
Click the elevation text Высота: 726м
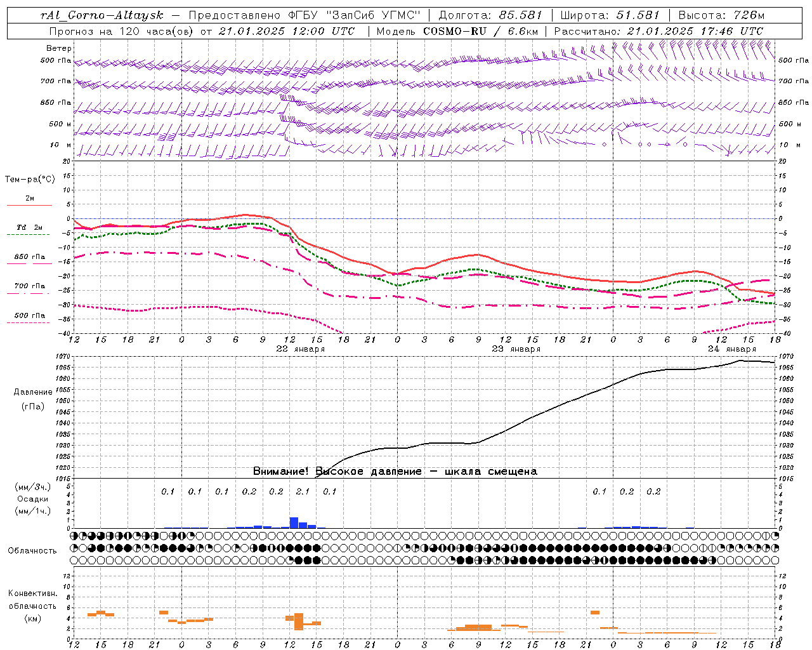[x=721, y=15]
